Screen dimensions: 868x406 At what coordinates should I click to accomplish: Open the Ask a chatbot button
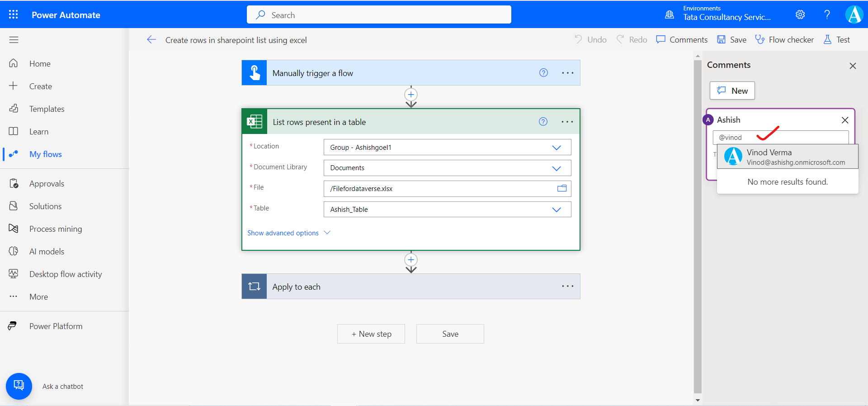coord(19,386)
